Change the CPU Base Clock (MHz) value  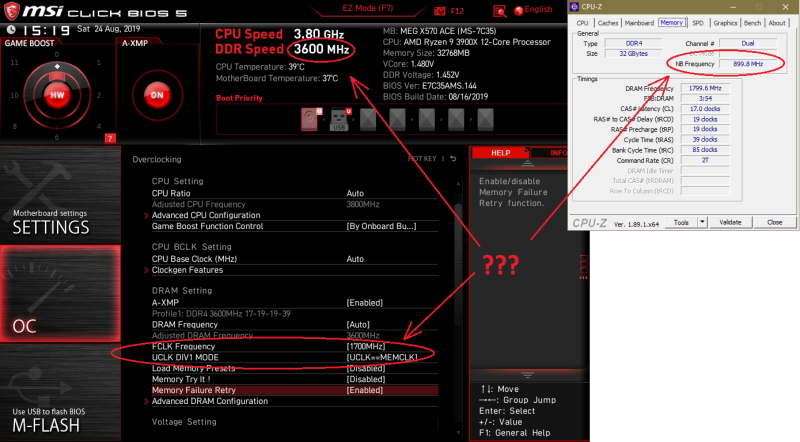coord(355,259)
